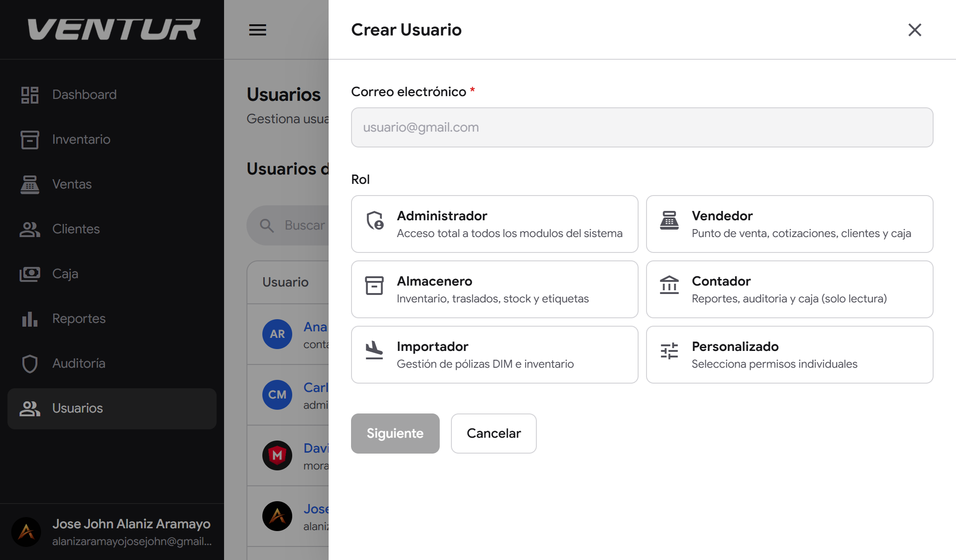Viewport: 956px width, 560px height.
Task: Toggle the sidebar with the hamburger menu
Action: pos(257,30)
